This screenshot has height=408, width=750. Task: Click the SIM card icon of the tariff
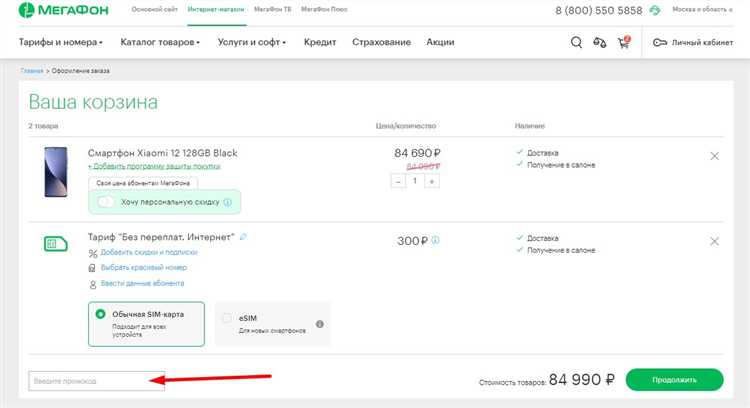(x=55, y=244)
